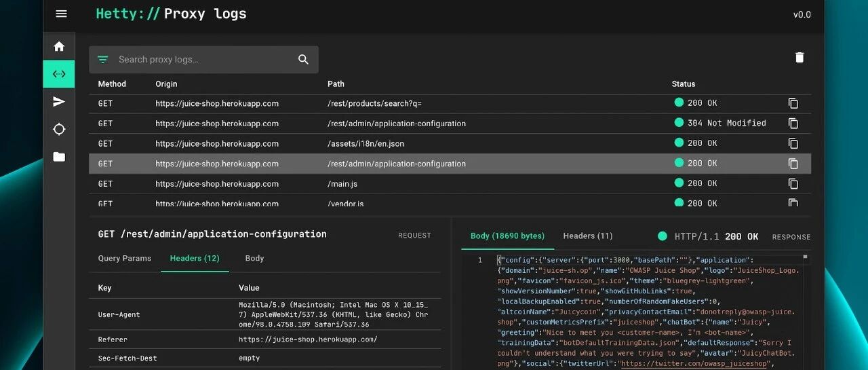Click the Referer header value URL
868x370 pixels.
click(308, 339)
